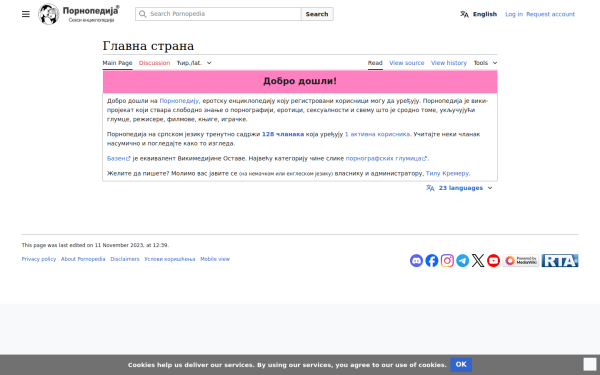Click the Powered by MediaWiki badge

tap(520, 261)
